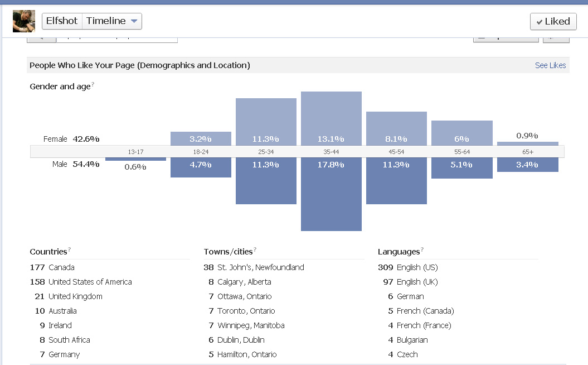Open the See Likes link
Screen dimensions: 588x365
pos(550,65)
